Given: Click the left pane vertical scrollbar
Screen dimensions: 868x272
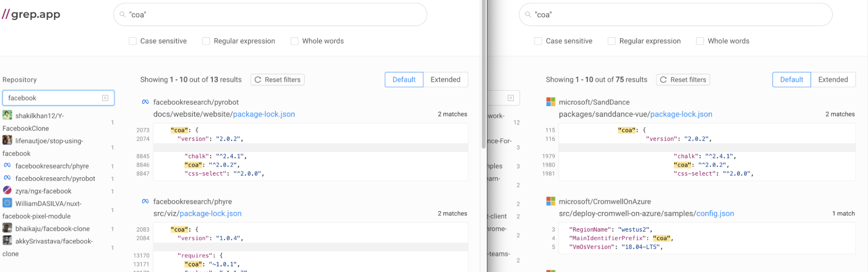Looking at the screenshot, I should 483,87.
